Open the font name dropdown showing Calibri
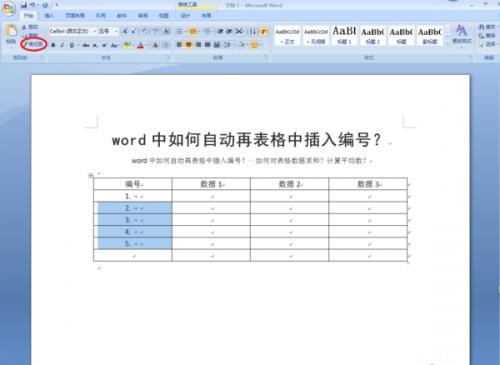Screen dimensions: 500x365 click(95, 31)
